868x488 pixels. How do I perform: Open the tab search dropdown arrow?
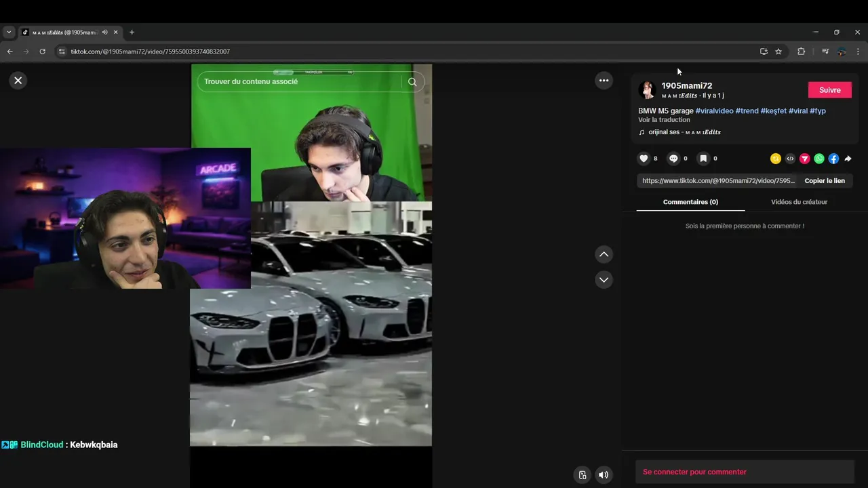(x=9, y=32)
